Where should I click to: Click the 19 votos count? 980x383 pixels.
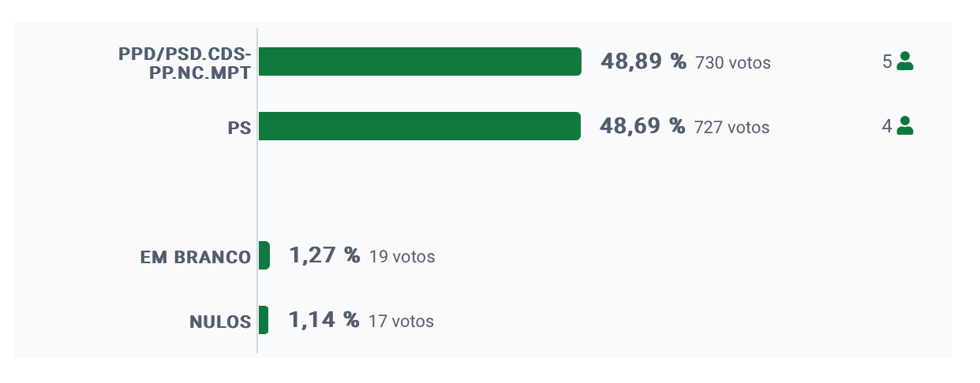[402, 257]
